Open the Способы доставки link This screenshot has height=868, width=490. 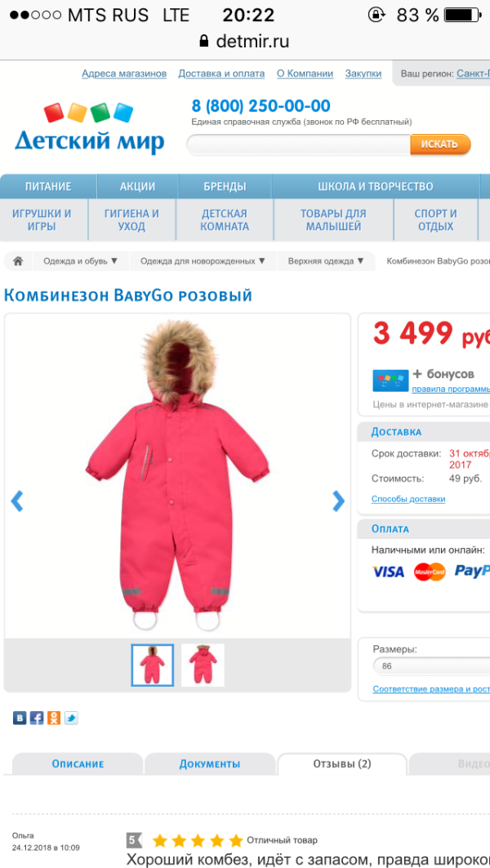point(408,499)
